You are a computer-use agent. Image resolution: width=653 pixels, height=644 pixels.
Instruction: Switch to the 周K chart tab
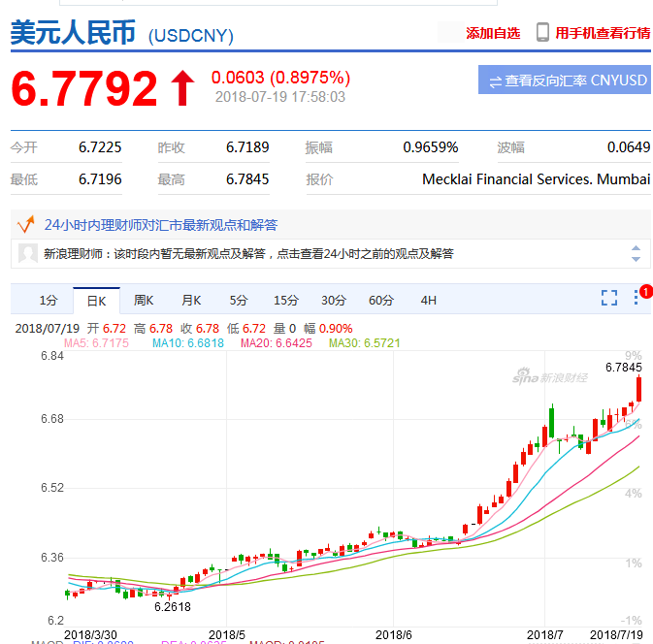coord(144,300)
